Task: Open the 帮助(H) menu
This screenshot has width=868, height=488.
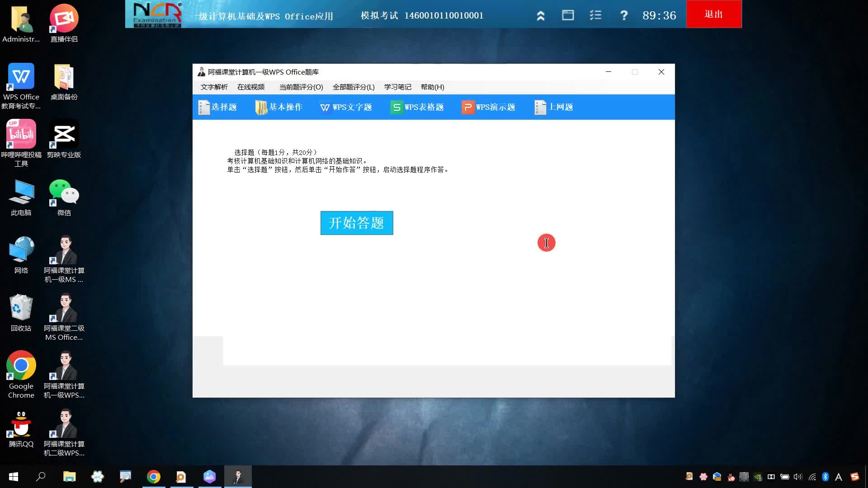Action: tap(432, 87)
